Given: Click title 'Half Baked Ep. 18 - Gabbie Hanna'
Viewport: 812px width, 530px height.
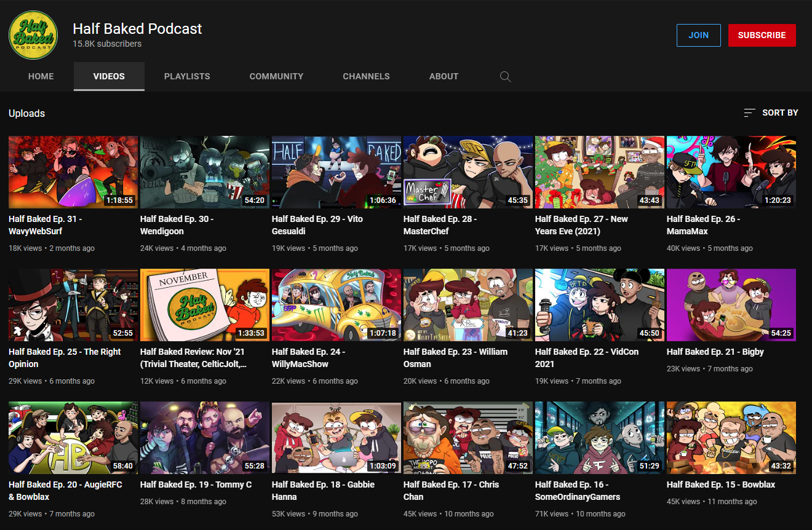Looking at the screenshot, I should point(324,491).
